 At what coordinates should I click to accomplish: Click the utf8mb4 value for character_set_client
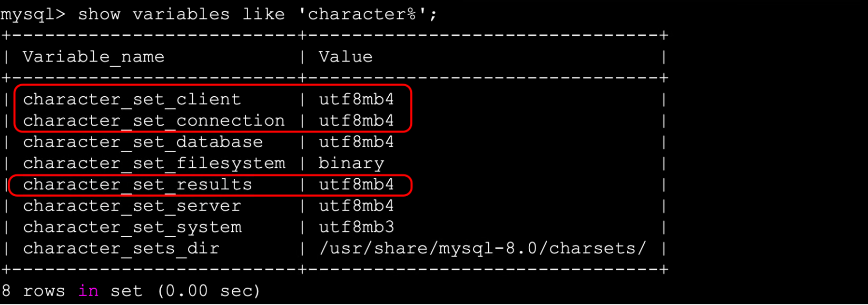point(356,99)
